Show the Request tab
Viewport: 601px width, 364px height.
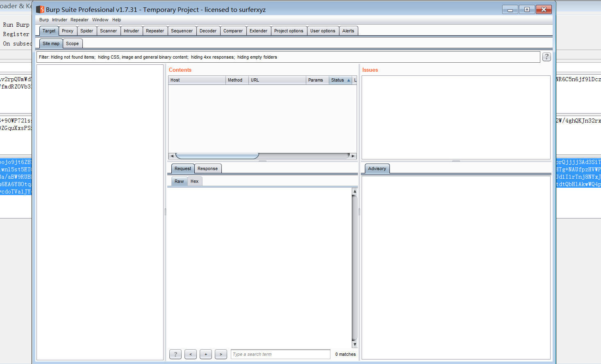pos(183,168)
